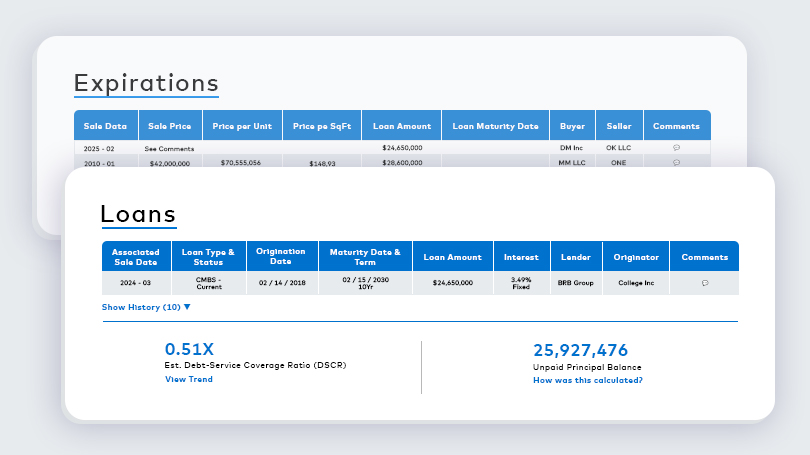Click the Price per Unit column header
The height and width of the screenshot is (455, 810).
coord(242,125)
